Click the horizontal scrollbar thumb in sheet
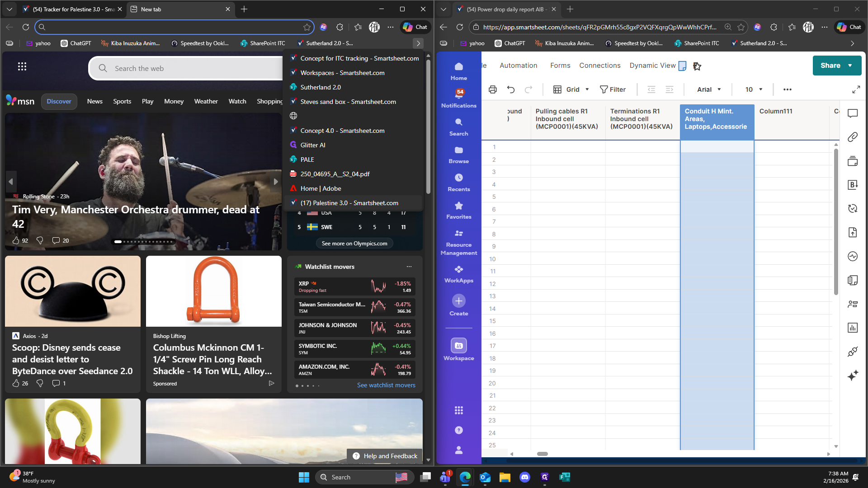Screen dimensions: 868x488 (542, 454)
